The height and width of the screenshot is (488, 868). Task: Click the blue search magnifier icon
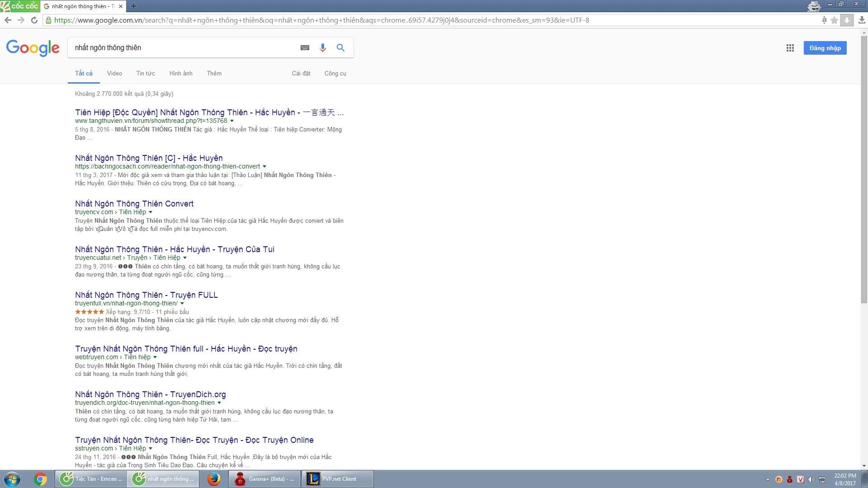(340, 48)
